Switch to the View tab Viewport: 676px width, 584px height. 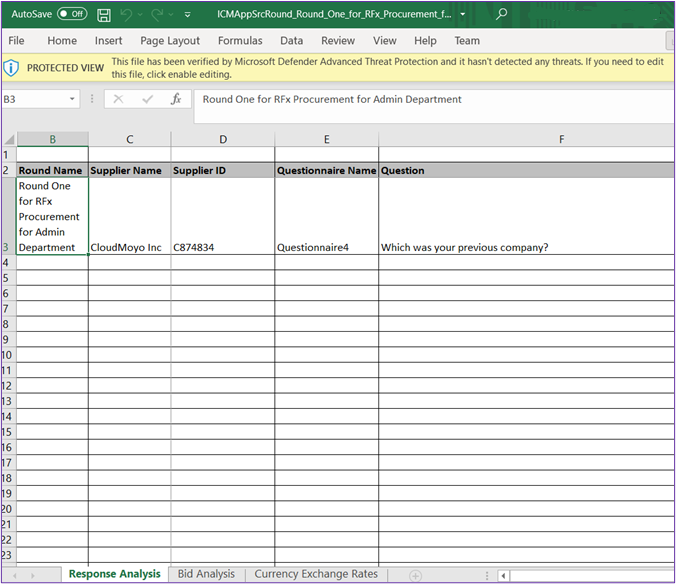(385, 41)
